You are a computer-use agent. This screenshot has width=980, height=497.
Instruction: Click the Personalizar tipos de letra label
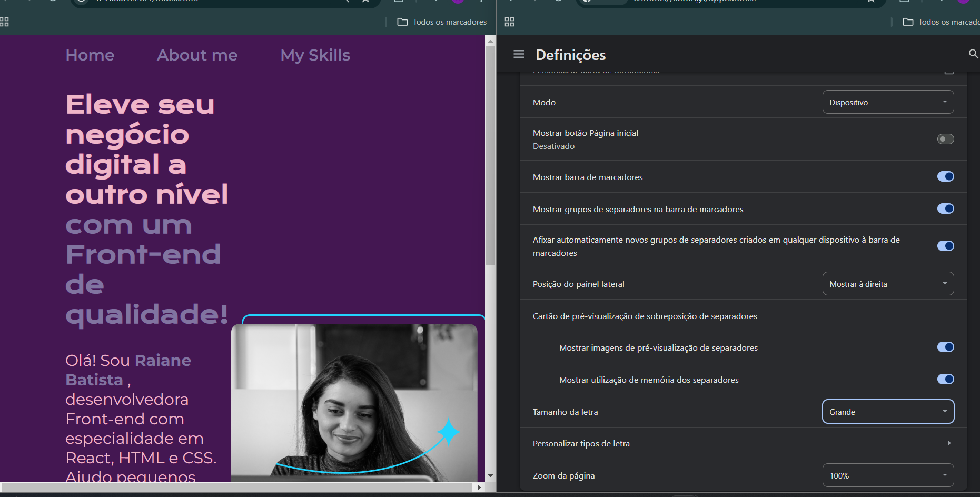pyautogui.click(x=581, y=443)
